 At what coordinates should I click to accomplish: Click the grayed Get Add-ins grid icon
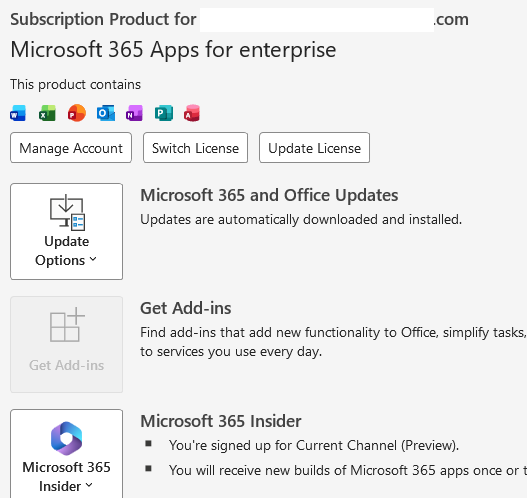67,325
